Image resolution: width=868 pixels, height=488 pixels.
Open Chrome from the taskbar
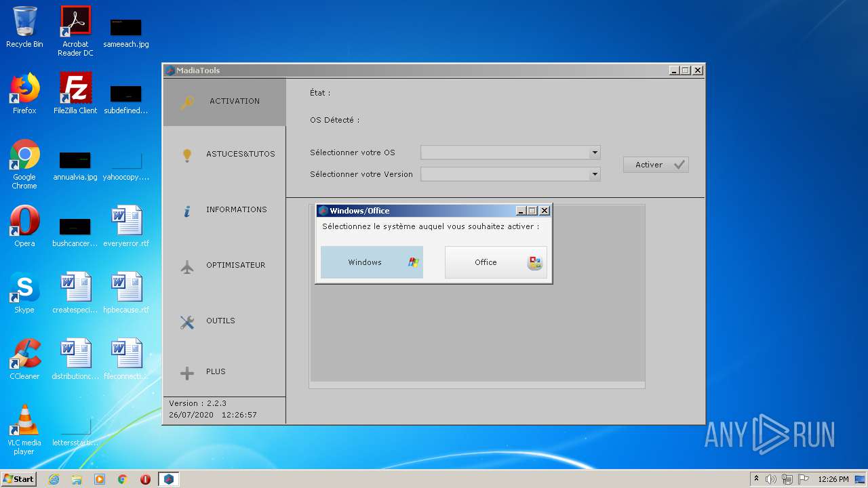(x=123, y=479)
